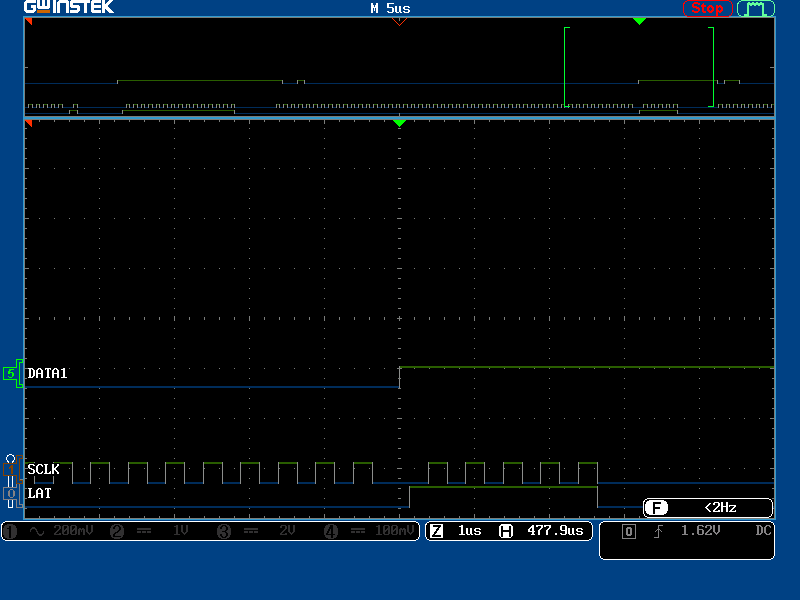
Task: Click the Z zoom timebase icon
Action: pyautogui.click(x=436, y=532)
